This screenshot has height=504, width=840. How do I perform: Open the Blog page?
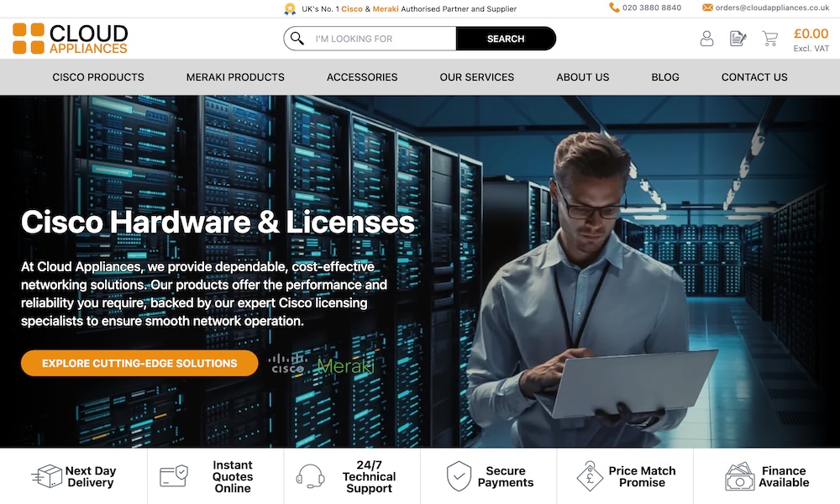[x=665, y=77]
